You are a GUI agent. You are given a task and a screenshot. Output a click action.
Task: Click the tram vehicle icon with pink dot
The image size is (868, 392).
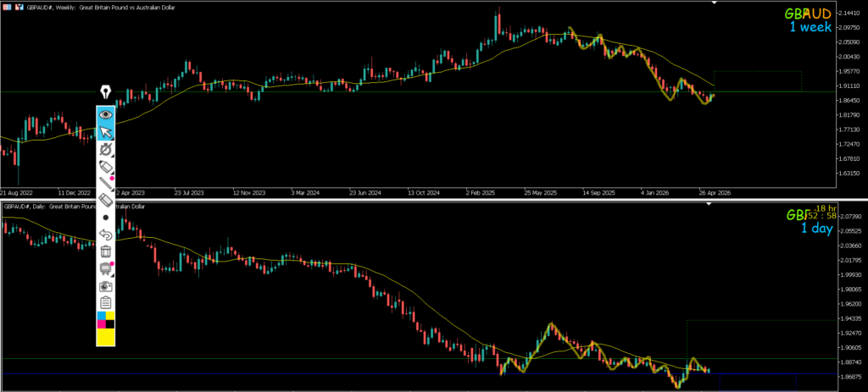pos(106,268)
